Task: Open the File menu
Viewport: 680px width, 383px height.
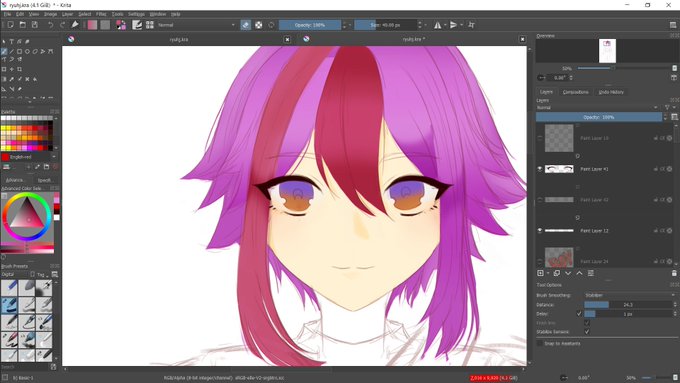Action: [x=7, y=14]
